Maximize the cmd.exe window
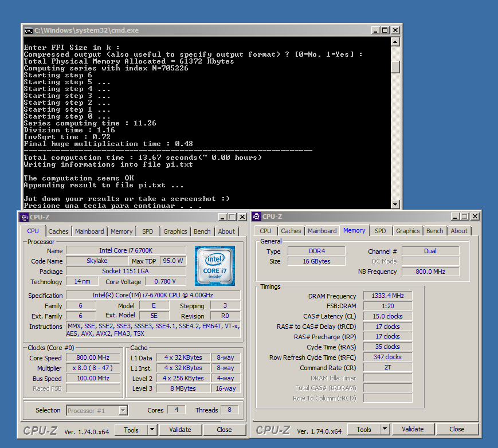Image resolution: width=498 pixels, height=448 pixels. tap(385, 30)
